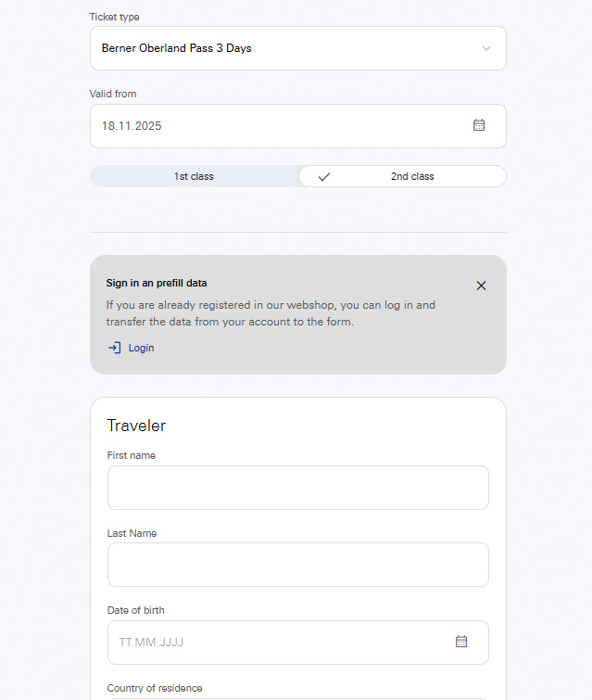Open the Berner Oberland Pass 3 Days combo box
This screenshot has height=700, width=592.
pyautogui.click(x=278, y=48)
